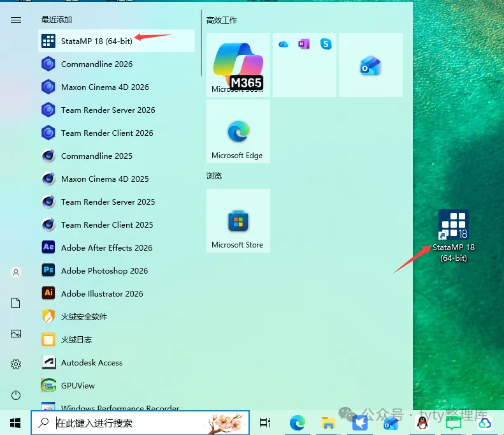The image size is (504, 435).
Task: Open Outlook from the taskbar
Action: tap(391, 423)
